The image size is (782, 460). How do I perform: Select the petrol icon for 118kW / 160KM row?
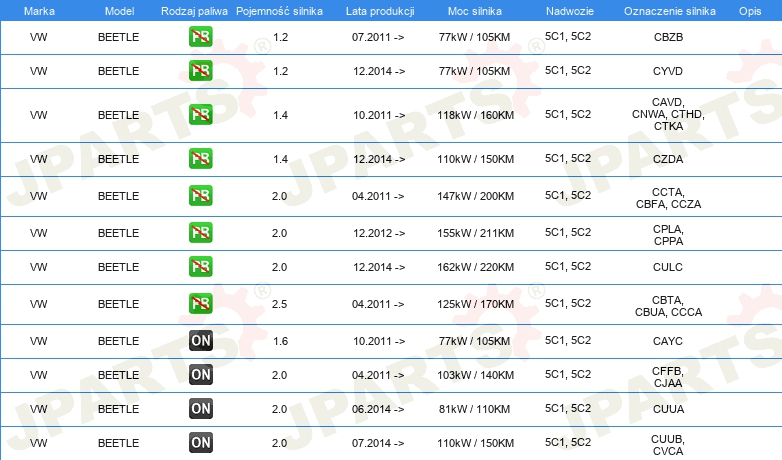pos(200,114)
